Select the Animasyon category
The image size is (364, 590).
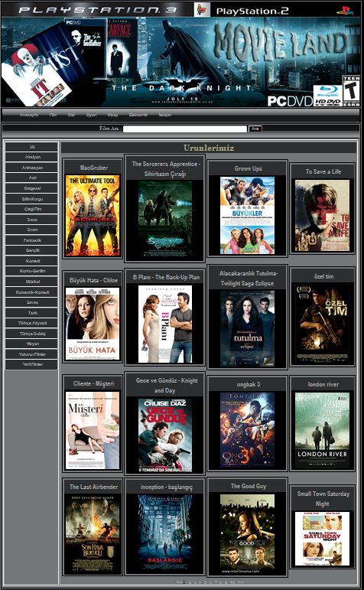(31, 168)
